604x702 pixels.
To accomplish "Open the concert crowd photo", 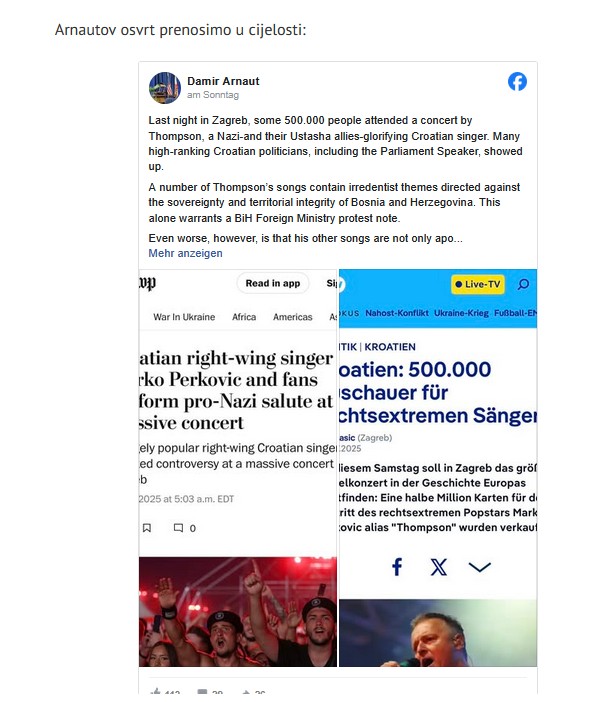I will point(238,612).
